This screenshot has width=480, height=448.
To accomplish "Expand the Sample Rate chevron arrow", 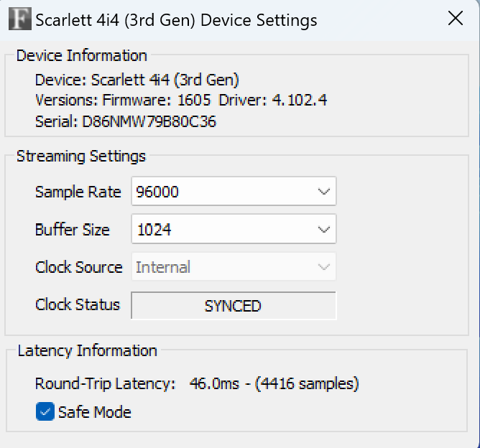I will point(323,192).
